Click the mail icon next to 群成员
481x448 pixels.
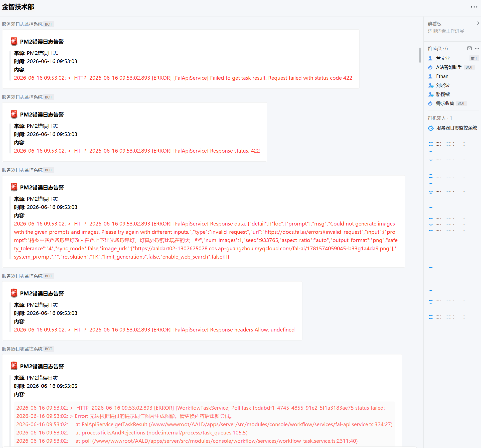[469, 48]
